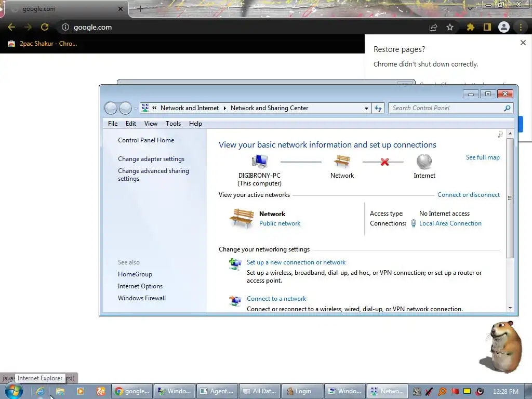The image size is (532, 399).
Task: Open the File menu
Action: coord(113,124)
